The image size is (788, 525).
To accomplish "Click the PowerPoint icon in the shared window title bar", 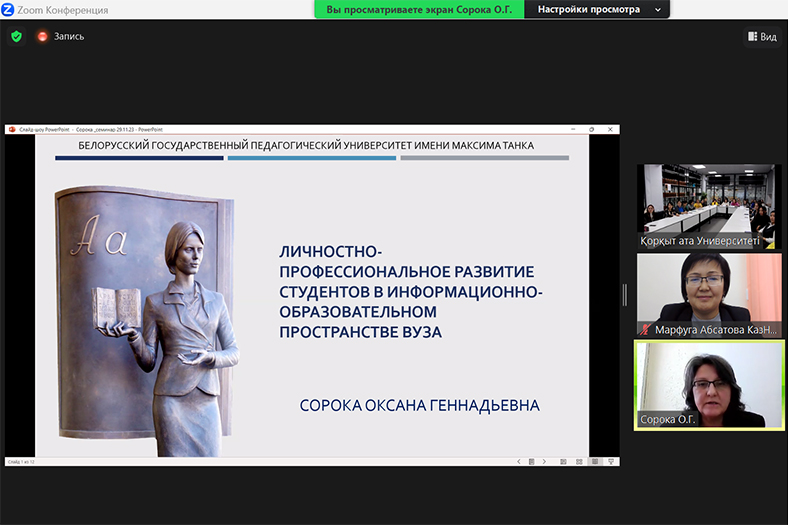I will 10,129.
